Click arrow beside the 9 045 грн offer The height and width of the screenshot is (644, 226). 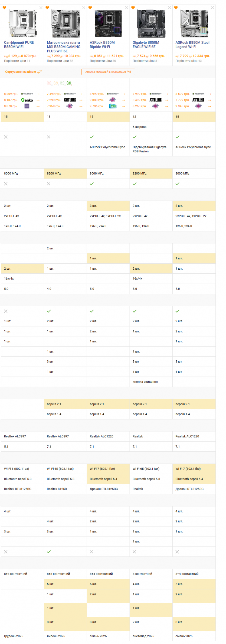209,106
